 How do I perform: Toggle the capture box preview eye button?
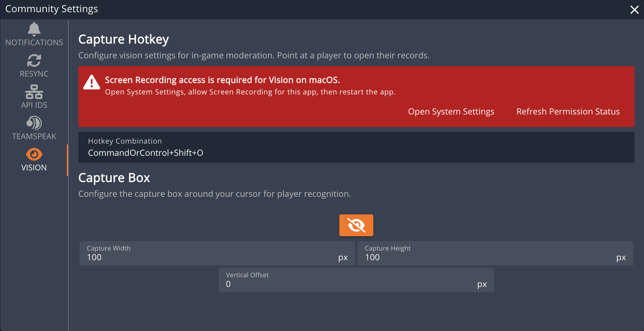pyautogui.click(x=356, y=225)
